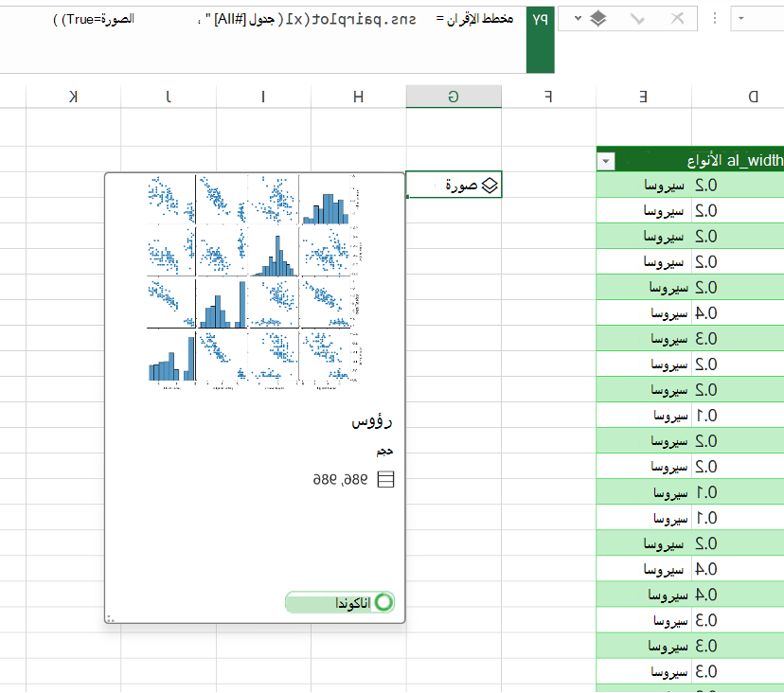Image resolution: width=784 pixels, height=693 pixels.
Task: Click the اناكوندا button in the card
Action: [340, 602]
